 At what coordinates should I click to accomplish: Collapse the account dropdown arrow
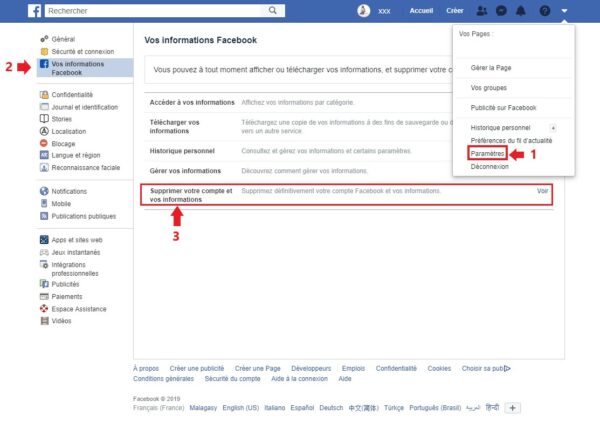pos(565,11)
